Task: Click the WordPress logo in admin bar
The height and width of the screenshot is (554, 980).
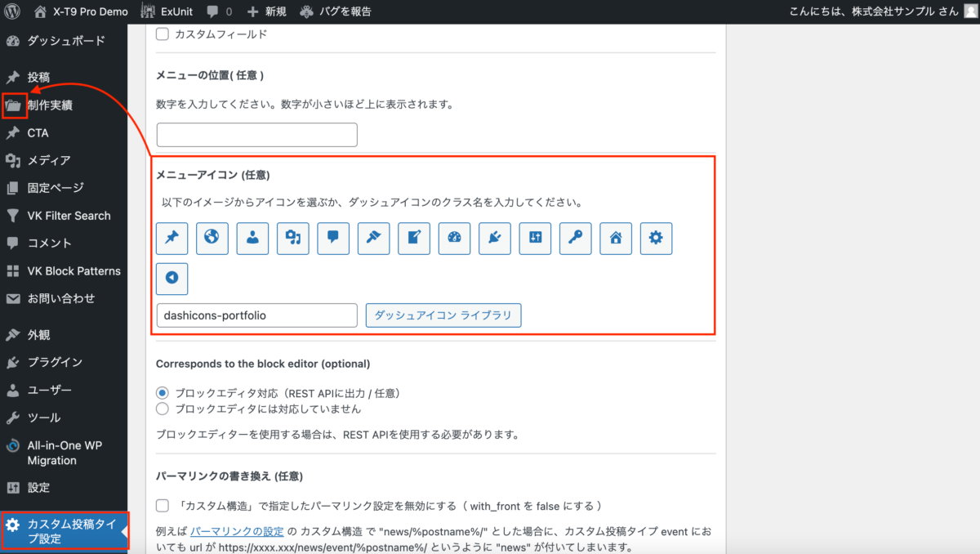Action: point(13,11)
